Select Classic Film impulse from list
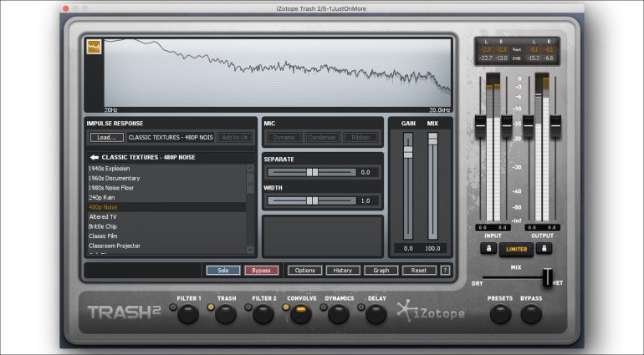Viewport: 644px width, 355px height. point(105,236)
